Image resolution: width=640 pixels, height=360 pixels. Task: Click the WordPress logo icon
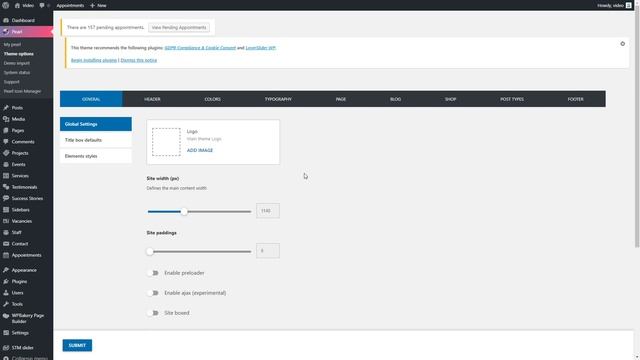6,5
